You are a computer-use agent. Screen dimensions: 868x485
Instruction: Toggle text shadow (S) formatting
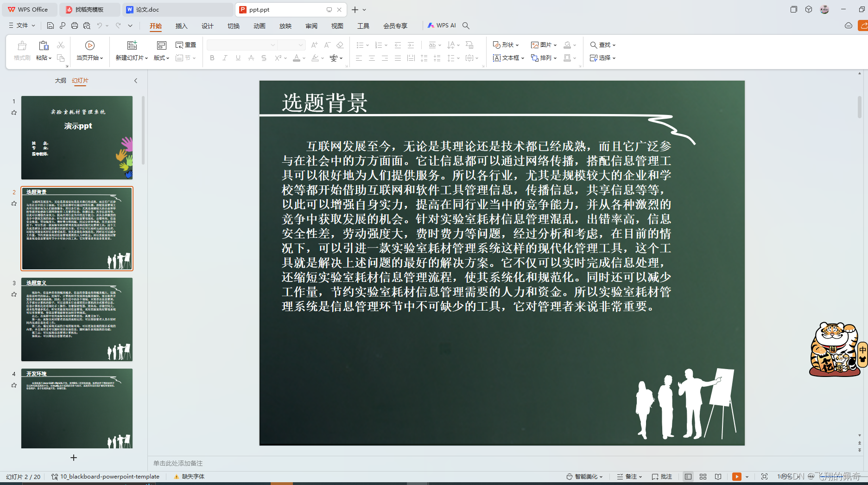pyautogui.click(x=264, y=58)
